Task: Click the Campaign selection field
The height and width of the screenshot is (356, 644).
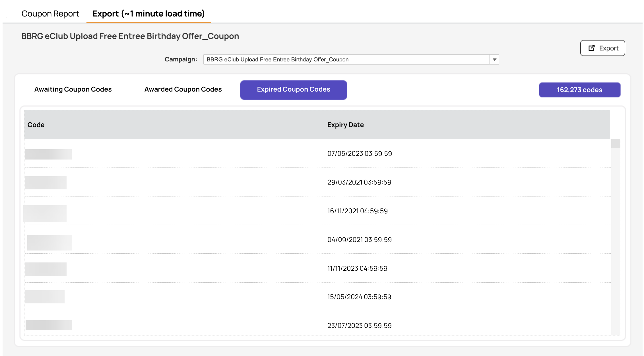Action: [346, 59]
